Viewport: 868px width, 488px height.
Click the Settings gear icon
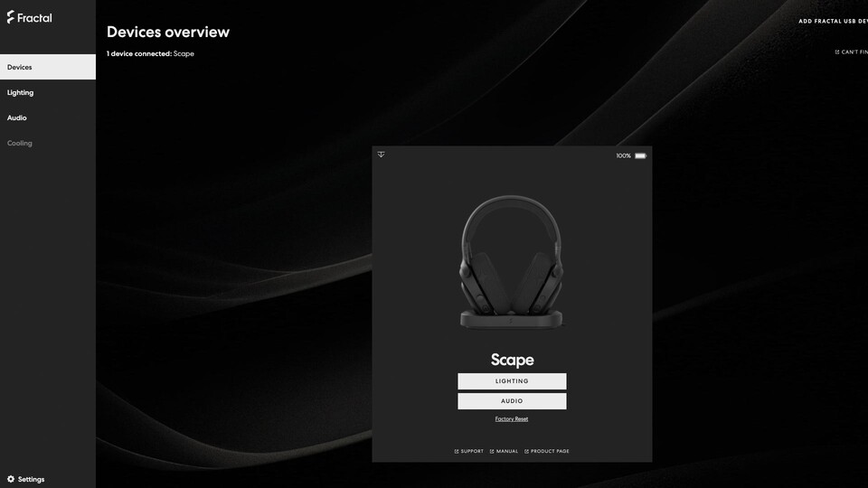point(11,479)
